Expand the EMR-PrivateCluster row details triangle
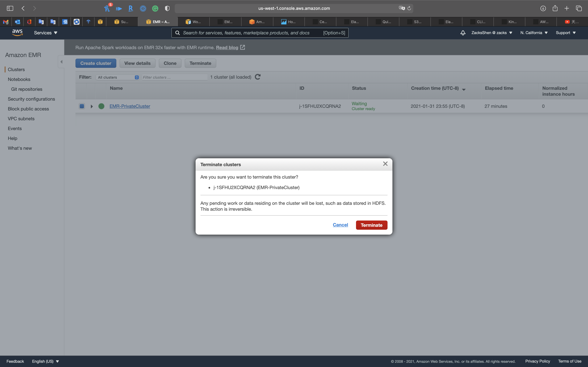 pyautogui.click(x=92, y=106)
